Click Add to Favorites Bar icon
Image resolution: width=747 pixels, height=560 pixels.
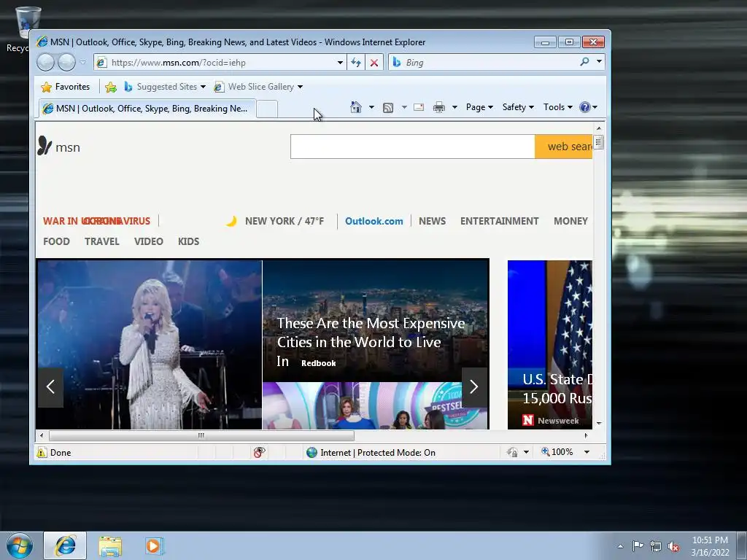111,87
